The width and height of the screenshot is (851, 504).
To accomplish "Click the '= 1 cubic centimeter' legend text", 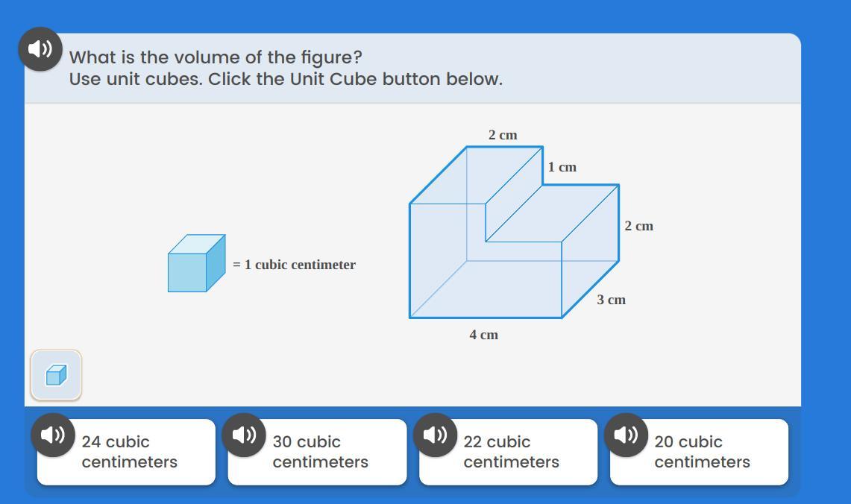I will click(294, 265).
